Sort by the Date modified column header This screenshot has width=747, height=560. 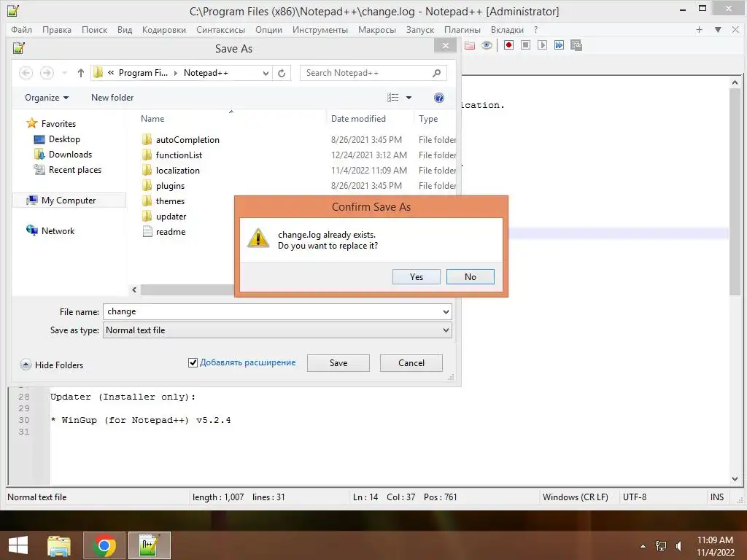click(x=358, y=119)
